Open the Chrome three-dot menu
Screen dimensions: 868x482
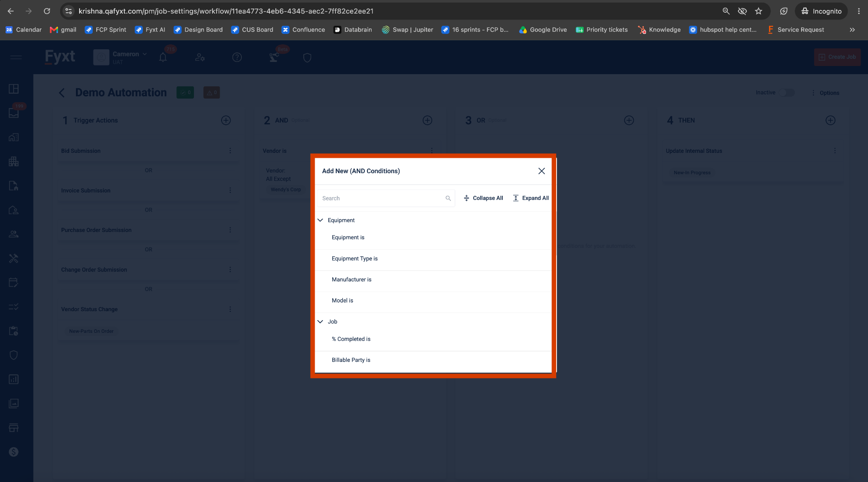point(859,11)
